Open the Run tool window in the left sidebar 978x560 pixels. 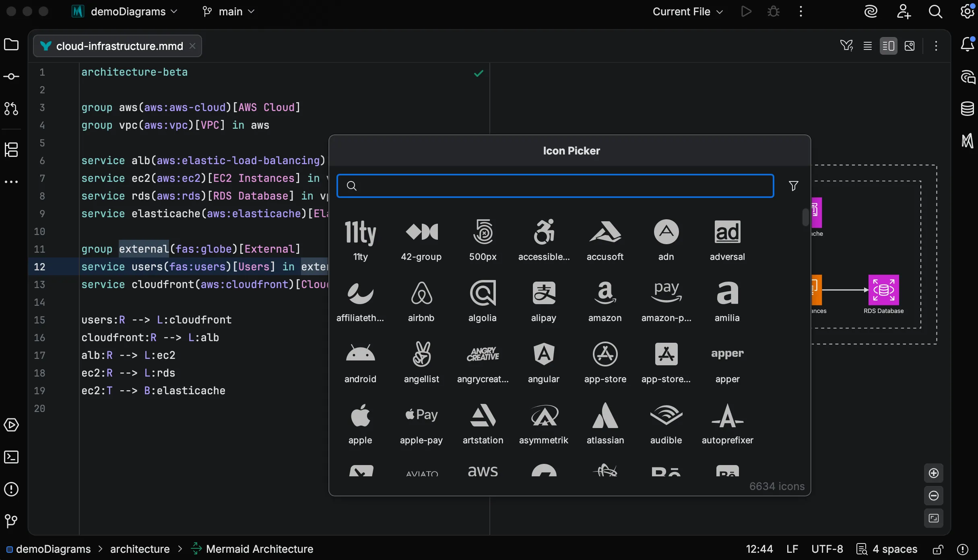[x=12, y=425]
